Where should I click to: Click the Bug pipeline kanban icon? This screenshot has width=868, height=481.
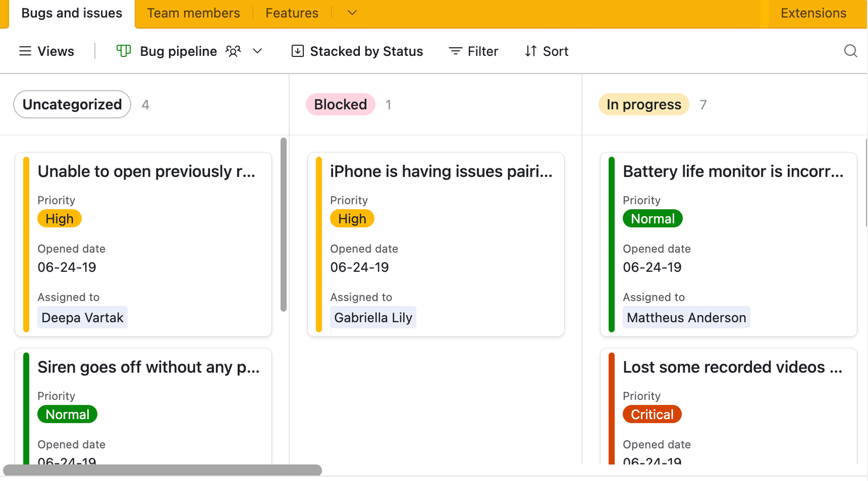tap(124, 51)
